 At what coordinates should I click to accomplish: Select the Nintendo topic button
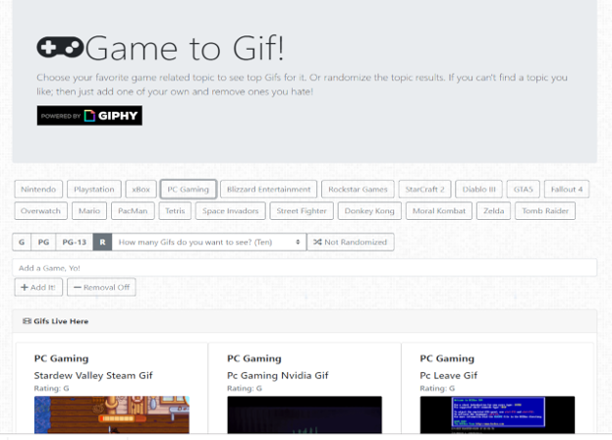(x=38, y=189)
